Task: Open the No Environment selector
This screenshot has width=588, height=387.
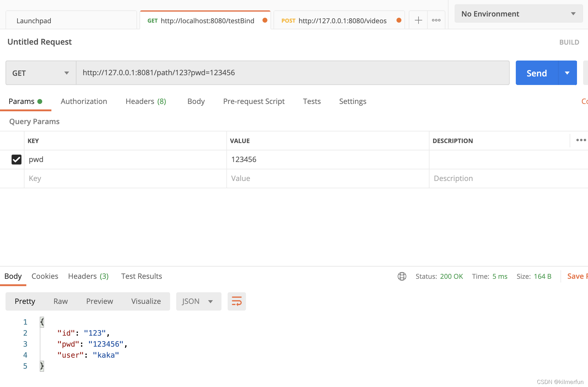Action: coord(519,14)
